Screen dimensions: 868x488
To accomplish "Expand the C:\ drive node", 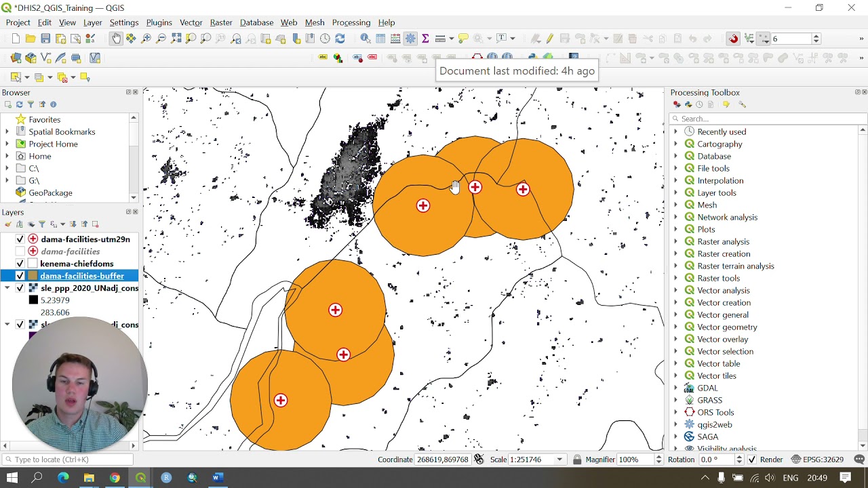I will click(7, 168).
